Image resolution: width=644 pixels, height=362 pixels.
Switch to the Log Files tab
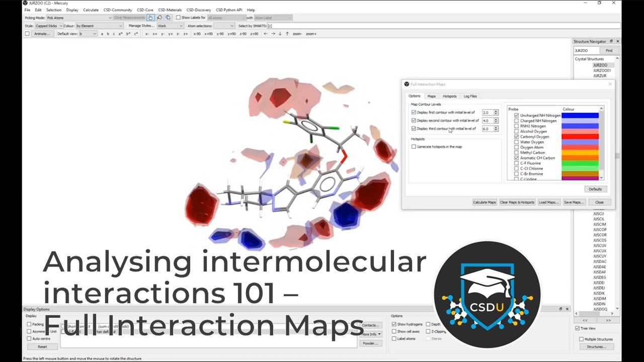tap(470, 96)
